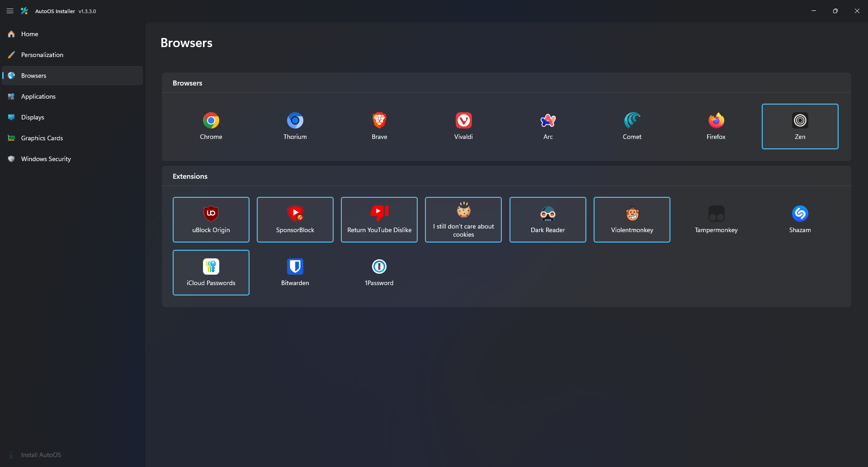Click the Firefox label text
The height and width of the screenshot is (467, 868).
[716, 137]
